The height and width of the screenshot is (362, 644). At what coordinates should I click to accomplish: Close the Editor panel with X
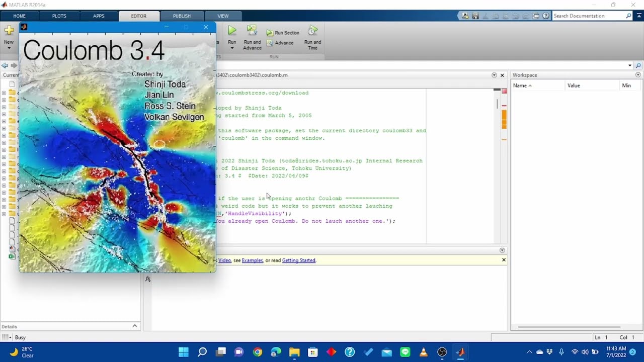pos(502,75)
